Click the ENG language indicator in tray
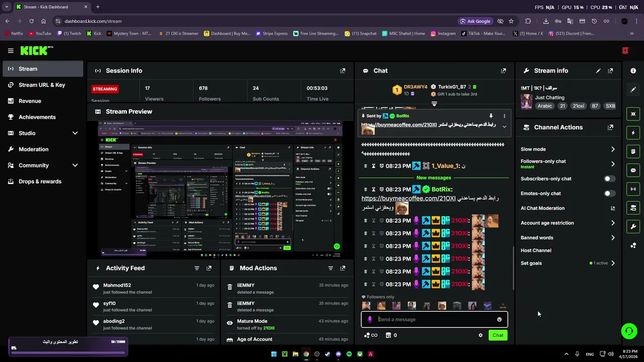Screen dimensions: 644x362 coord(590,354)
